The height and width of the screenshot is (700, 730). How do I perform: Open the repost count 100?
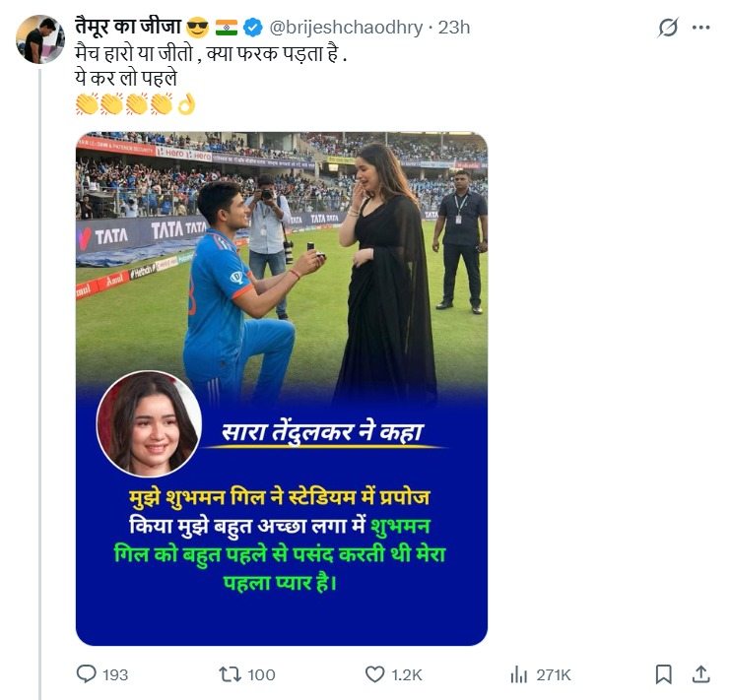pyautogui.click(x=261, y=674)
